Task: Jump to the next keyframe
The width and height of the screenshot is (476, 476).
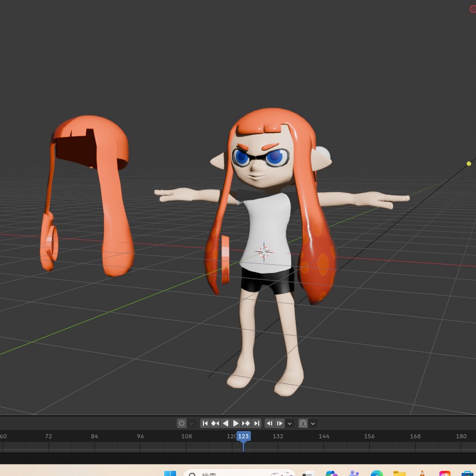Action: (x=246, y=423)
